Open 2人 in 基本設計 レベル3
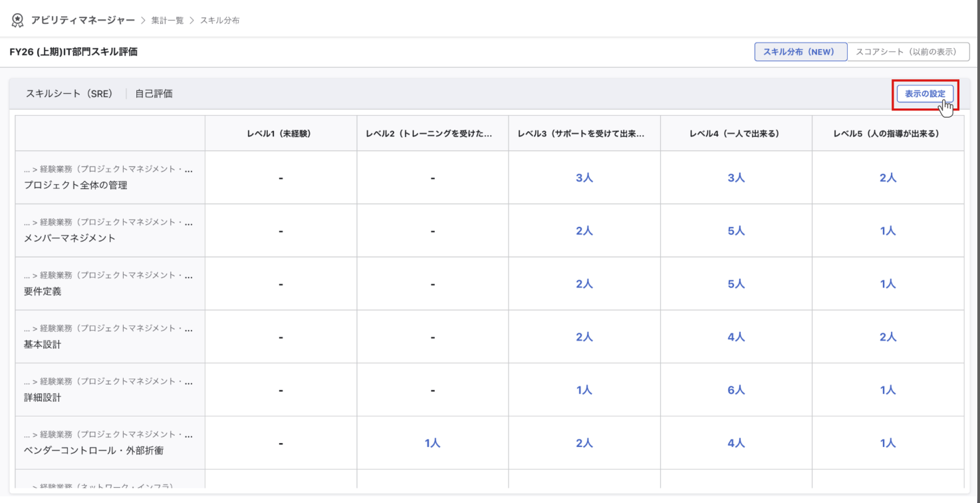 584,337
